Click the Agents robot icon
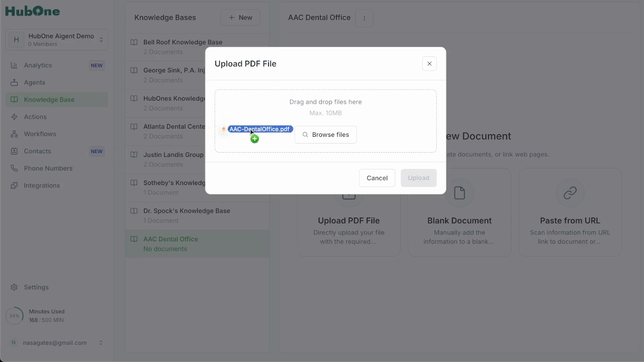This screenshot has height=362, width=644. tap(14, 82)
